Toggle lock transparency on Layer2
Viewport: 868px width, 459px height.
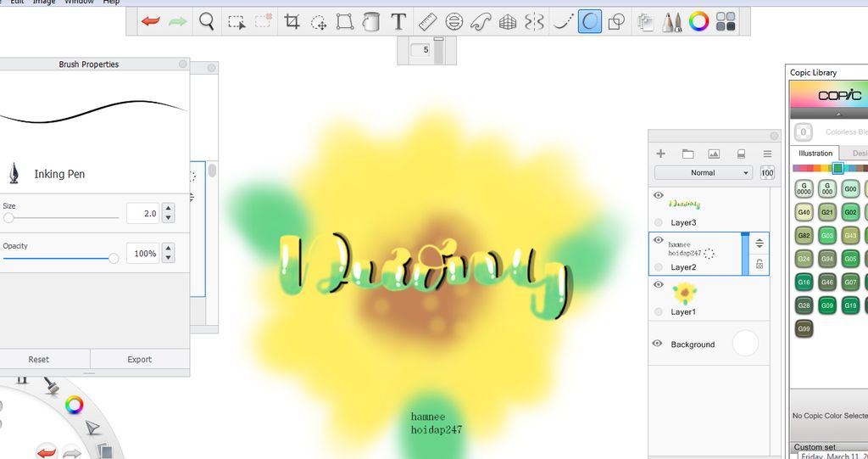pyautogui.click(x=759, y=264)
